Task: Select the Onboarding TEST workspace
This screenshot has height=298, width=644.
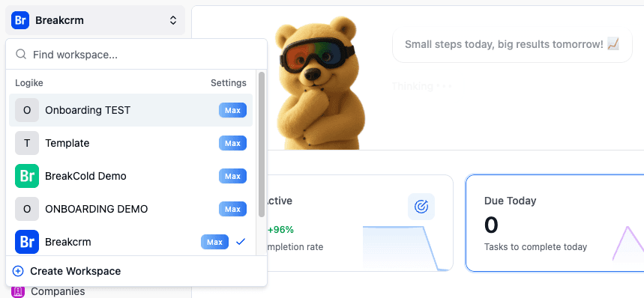Action: (130, 110)
